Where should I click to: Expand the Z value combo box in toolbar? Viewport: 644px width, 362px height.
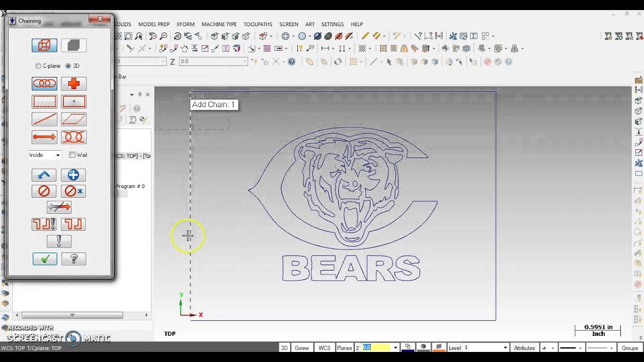(245, 61)
